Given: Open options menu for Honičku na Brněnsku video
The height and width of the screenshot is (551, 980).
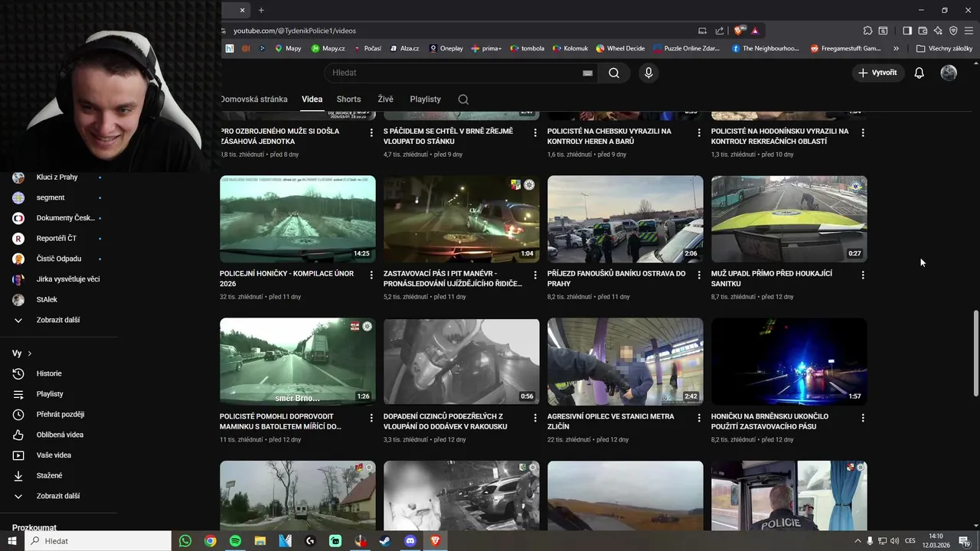Looking at the screenshot, I should coord(863,418).
